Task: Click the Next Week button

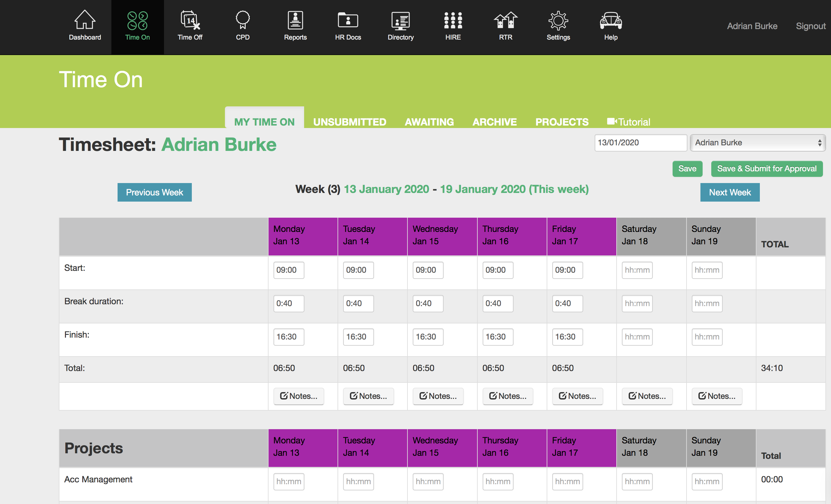Action: 730,192
